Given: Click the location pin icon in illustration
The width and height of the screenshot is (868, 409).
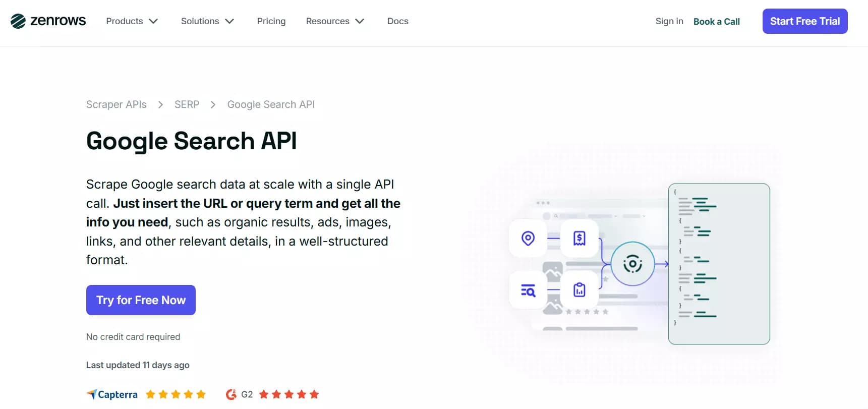Looking at the screenshot, I should [528, 238].
